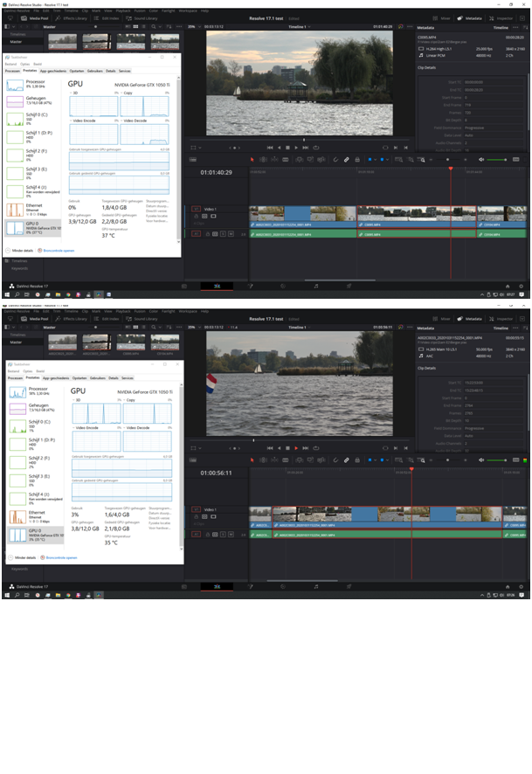Image resolution: width=532 pixels, height=774 pixels.
Task: Open Project Settings gear in the top Resolve window
Action: click(x=521, y=286)
